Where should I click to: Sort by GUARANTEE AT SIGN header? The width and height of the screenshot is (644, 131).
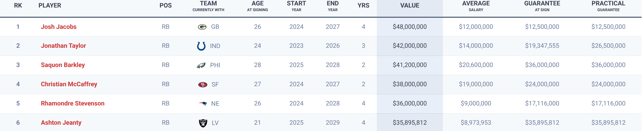click(542, 6)
